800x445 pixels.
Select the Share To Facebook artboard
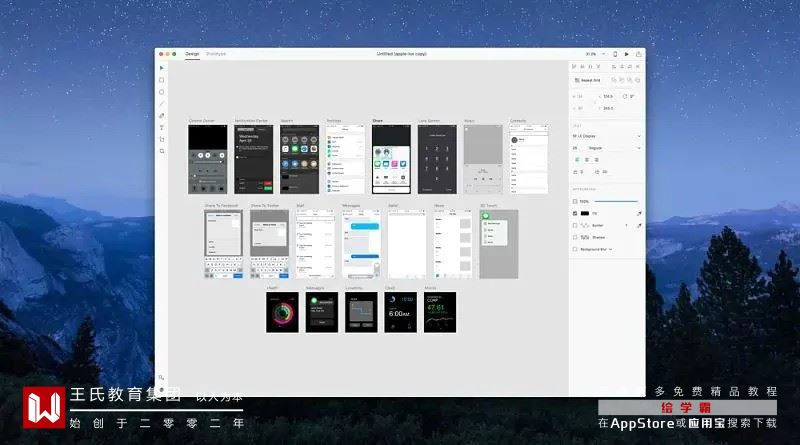coord(223,244)
